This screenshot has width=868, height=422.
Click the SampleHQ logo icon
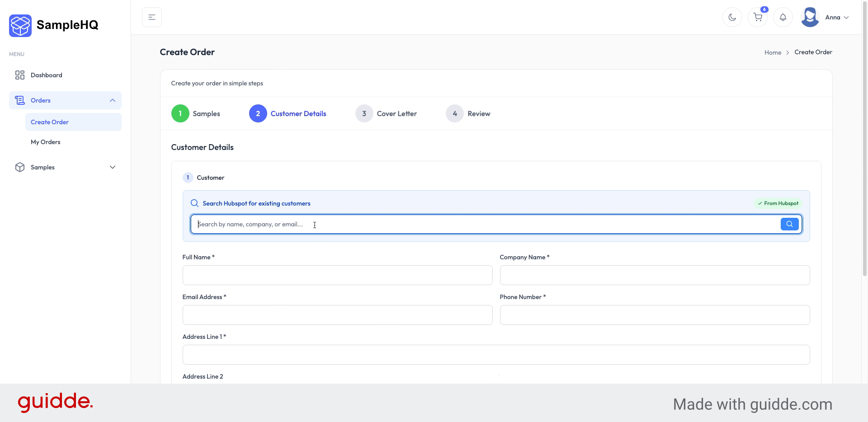click(x=20, y=25)
